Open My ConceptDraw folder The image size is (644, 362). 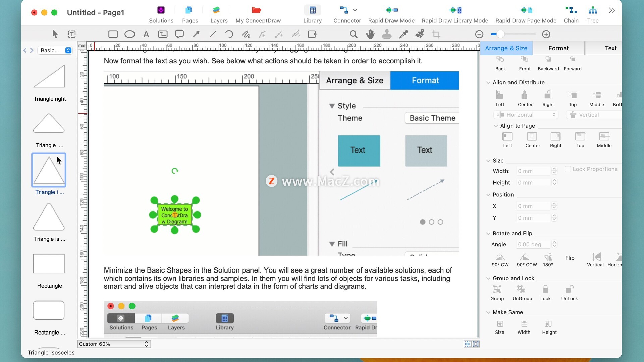pos(258,14)
